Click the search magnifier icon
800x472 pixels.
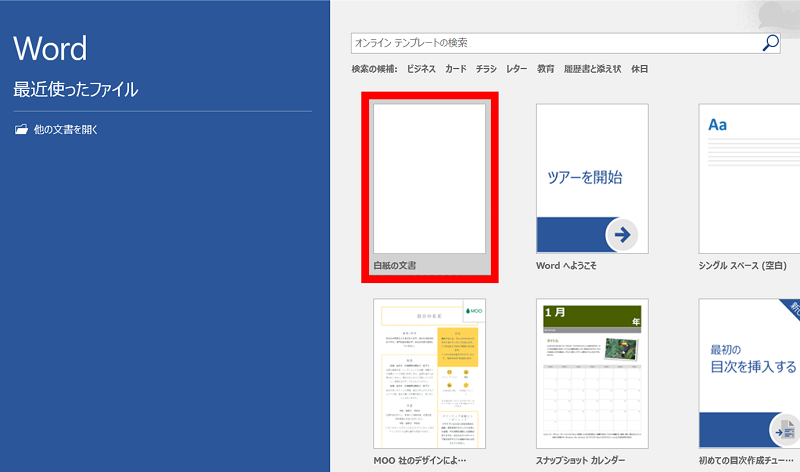point(770,43)
